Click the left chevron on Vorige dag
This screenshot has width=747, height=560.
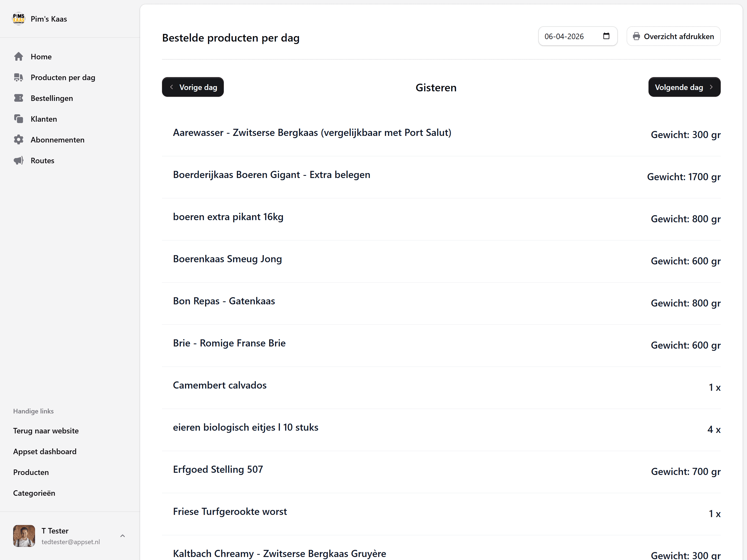(x=172, y=87)
